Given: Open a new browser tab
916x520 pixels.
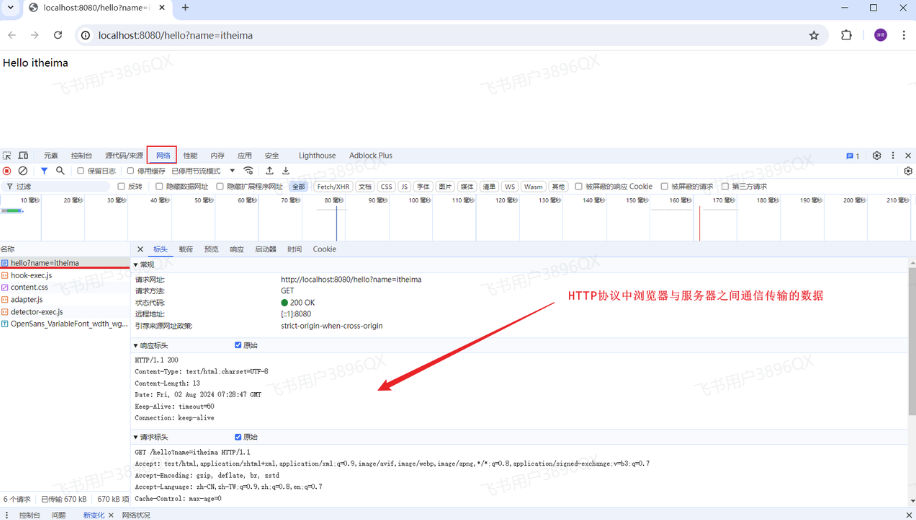Looking at the screenshot, I should [185, 8].
